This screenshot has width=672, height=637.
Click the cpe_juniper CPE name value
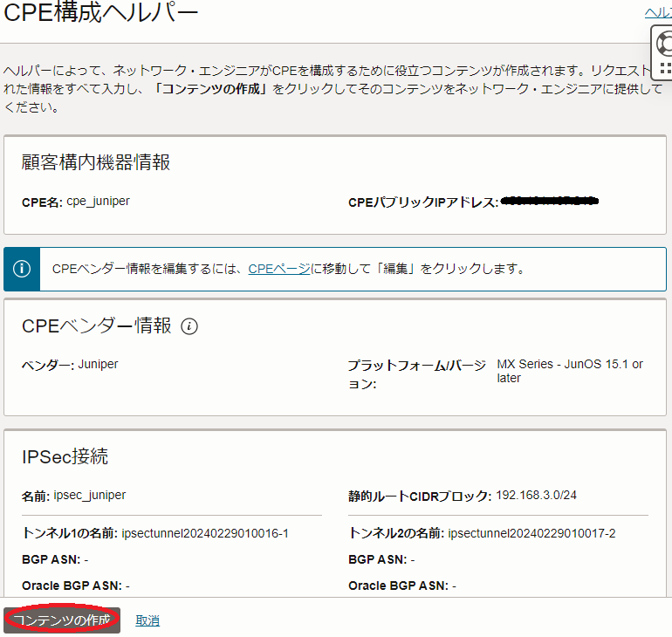click(98, 202)
